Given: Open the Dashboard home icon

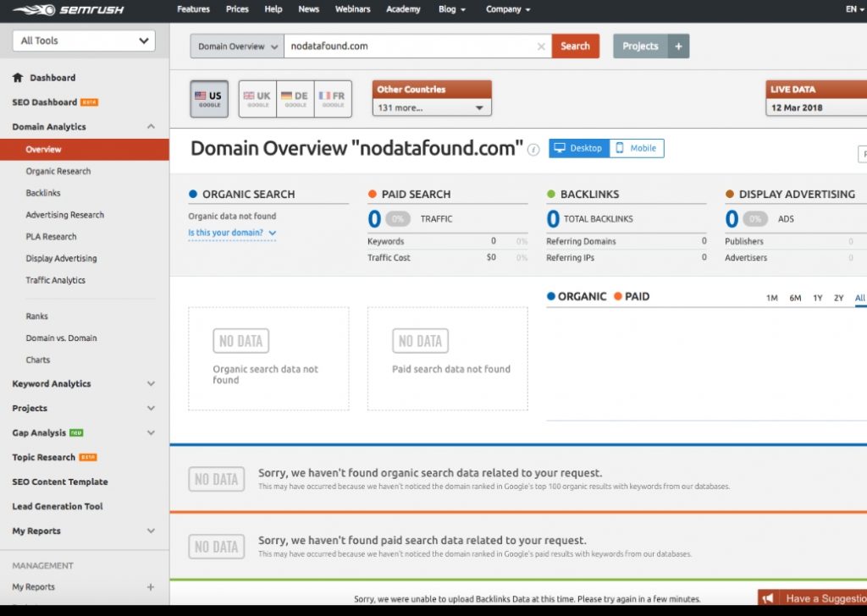Looking at the screenshot, I should point(18,77).
